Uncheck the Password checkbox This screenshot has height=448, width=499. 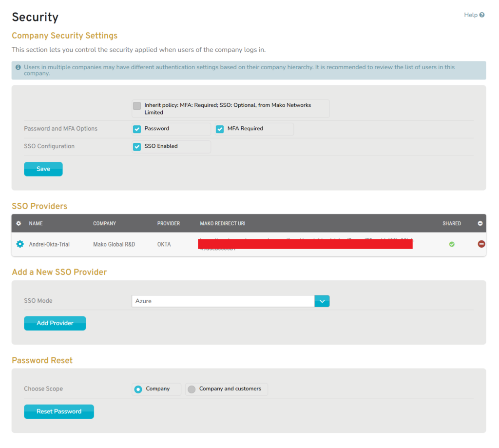coord(137,129)
